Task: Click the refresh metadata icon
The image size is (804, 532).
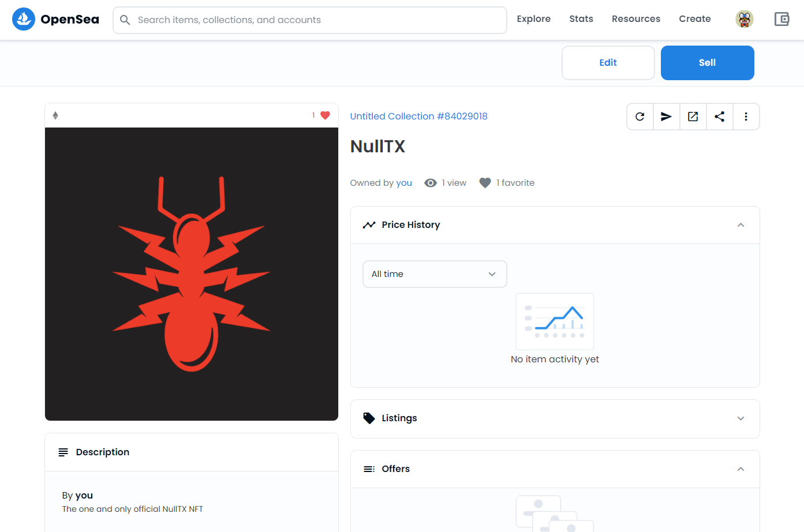Action: [640, 116]
